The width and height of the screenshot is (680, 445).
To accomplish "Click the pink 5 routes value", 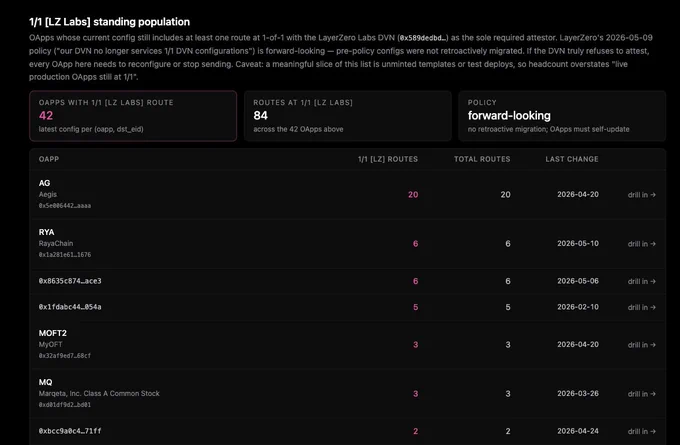I will point(415,307).
